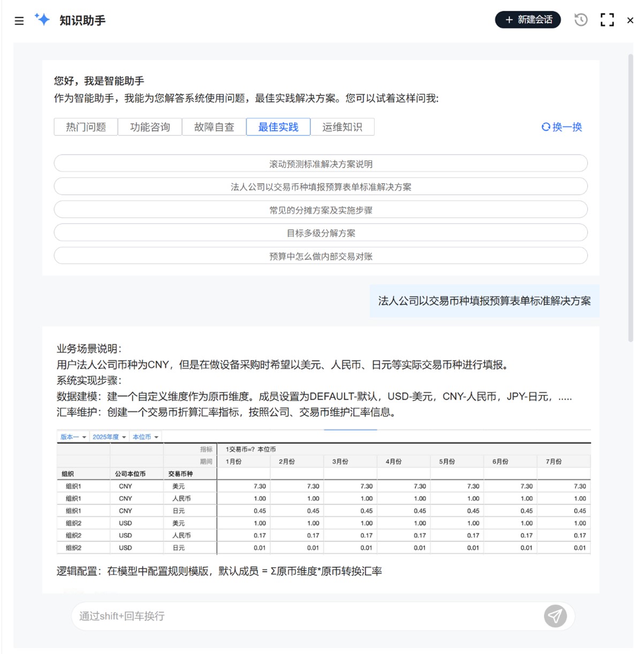Click the 逻辑配置 line below the table
The width and height of the screenshot is (644, 654).
[219, 571]
